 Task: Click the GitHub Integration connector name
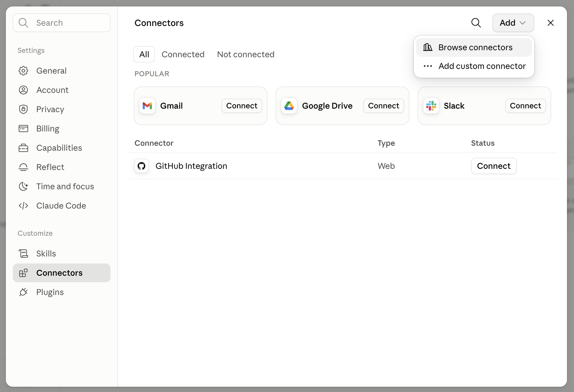tap(191, 166)
